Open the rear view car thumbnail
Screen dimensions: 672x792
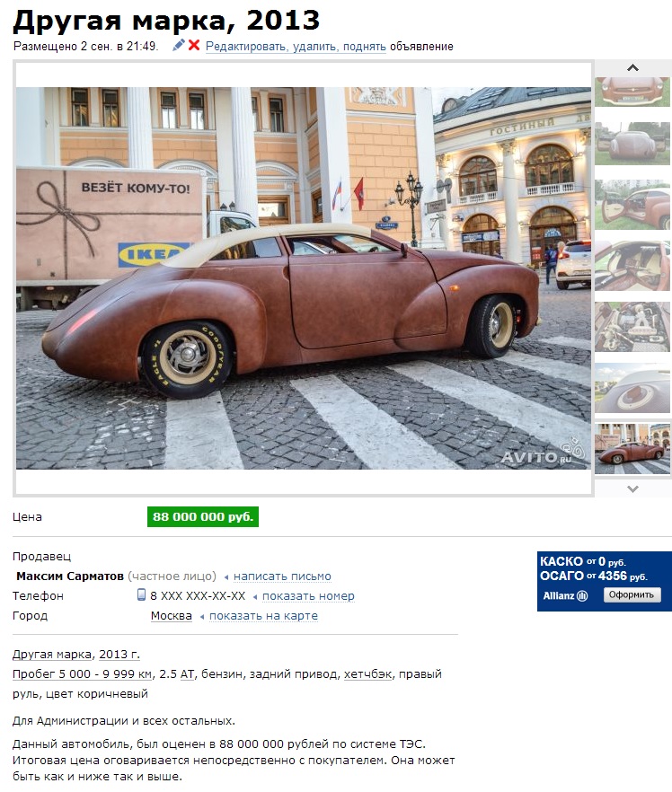[x=632, y=143]
